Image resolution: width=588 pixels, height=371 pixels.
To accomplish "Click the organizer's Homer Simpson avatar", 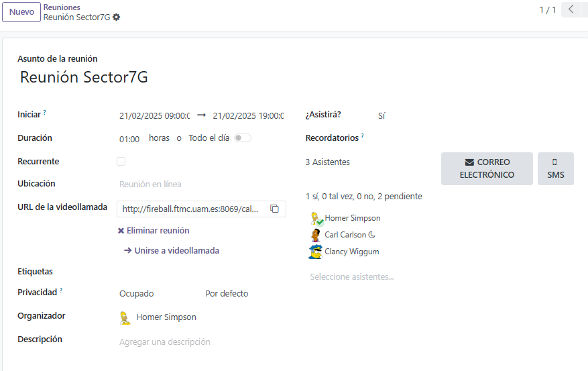I will coord(124,317).
